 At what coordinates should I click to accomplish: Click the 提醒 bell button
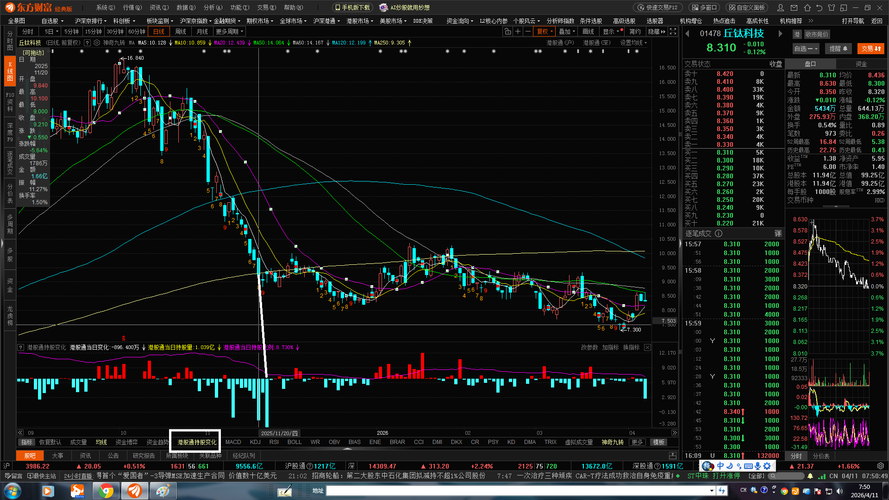tap(838, 49)
